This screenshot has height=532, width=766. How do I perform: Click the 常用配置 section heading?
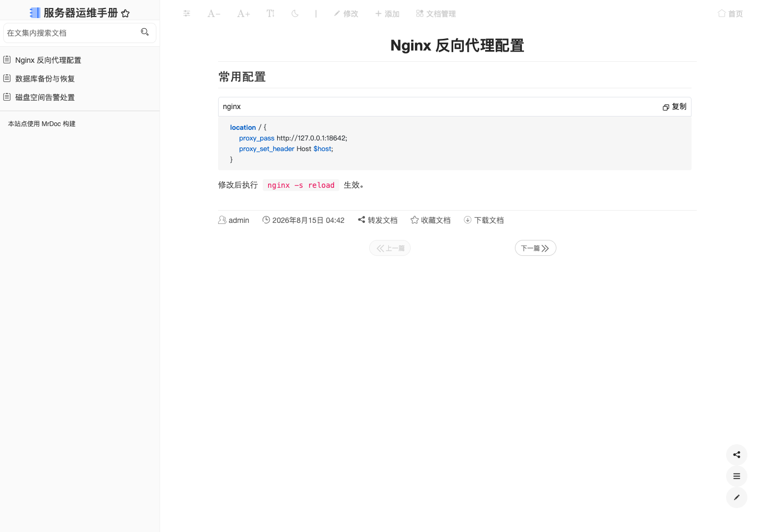[242, 77]
